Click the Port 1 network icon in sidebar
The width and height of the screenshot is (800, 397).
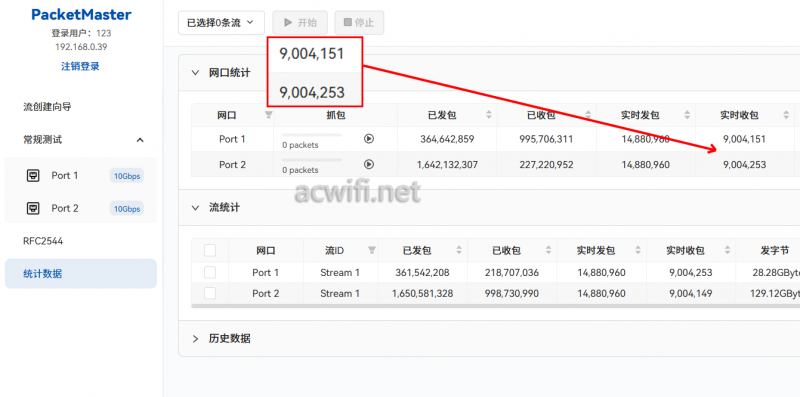pos(33,176)
